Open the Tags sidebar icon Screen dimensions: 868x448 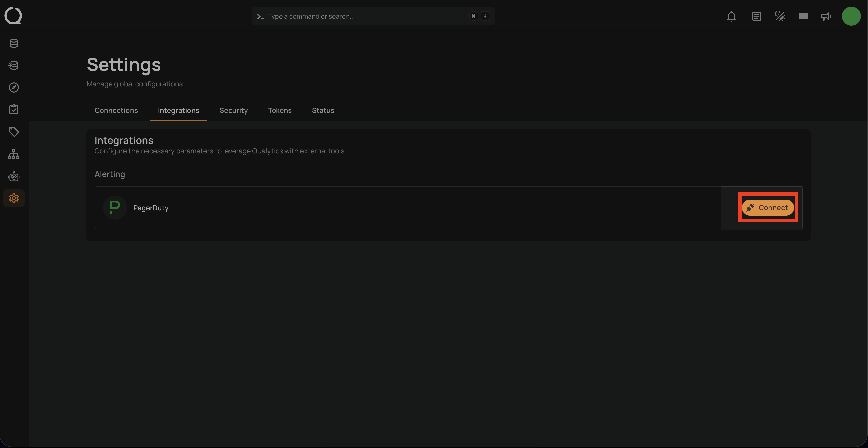14,132
